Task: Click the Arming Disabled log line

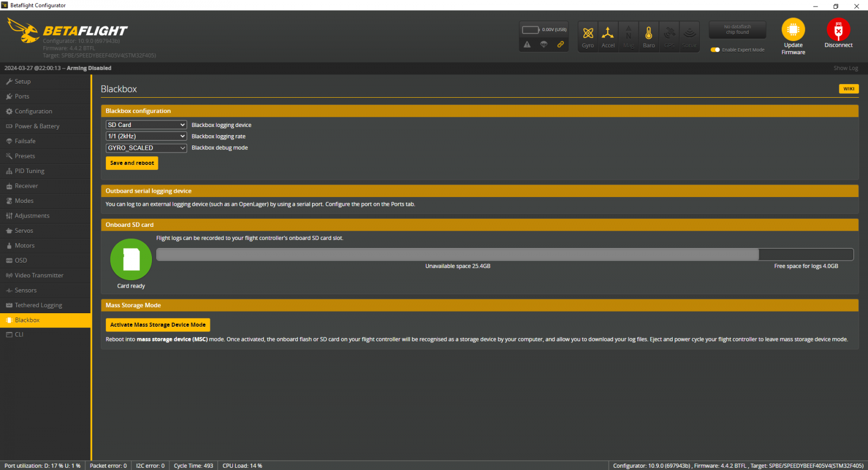Action: pos(58,68)
